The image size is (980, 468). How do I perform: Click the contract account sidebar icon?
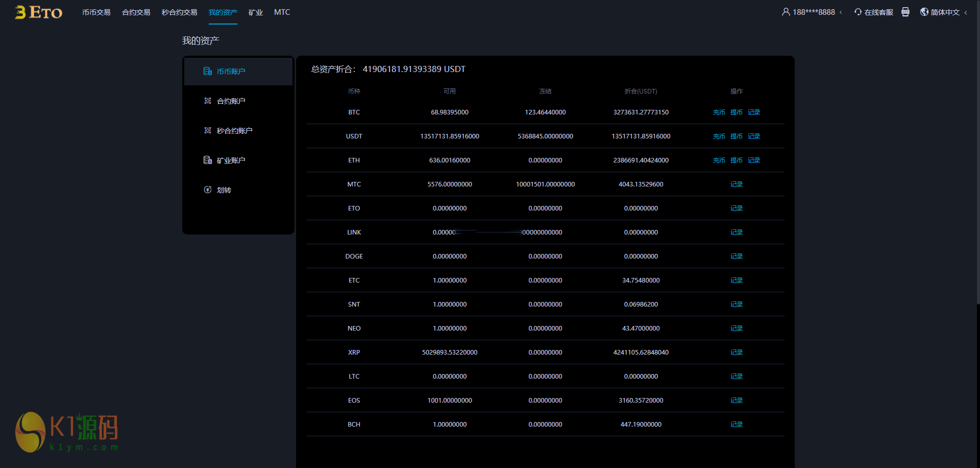pos(208,101)
